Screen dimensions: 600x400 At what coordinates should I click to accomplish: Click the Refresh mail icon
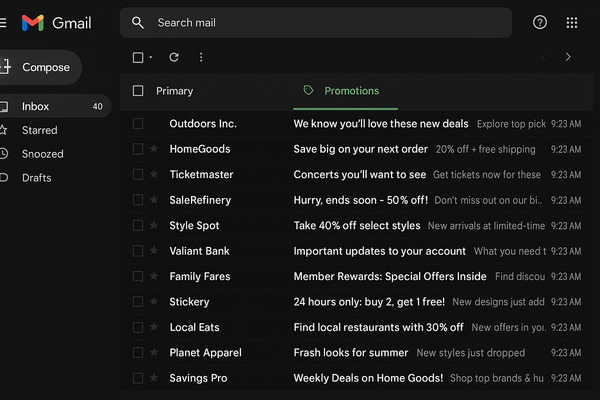pyautogui.click(x=174, y=58)
